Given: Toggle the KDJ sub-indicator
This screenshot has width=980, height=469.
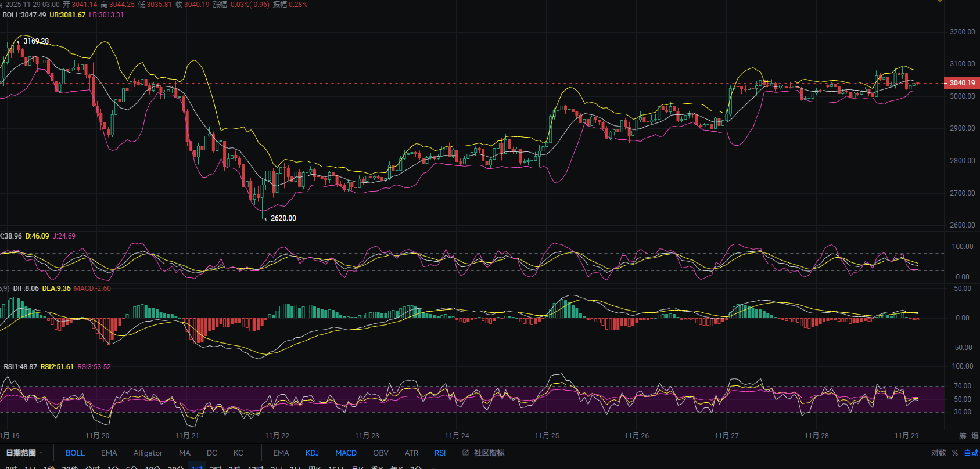Looking at the screenshot, I should 312,453.
